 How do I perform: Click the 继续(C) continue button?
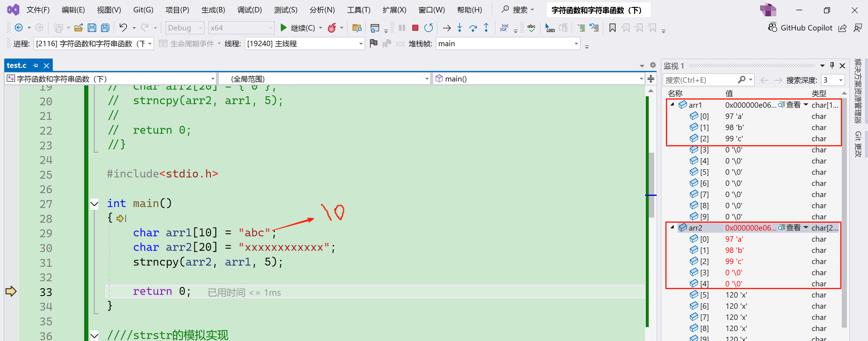pyautogui.click(x=298, y=28)
